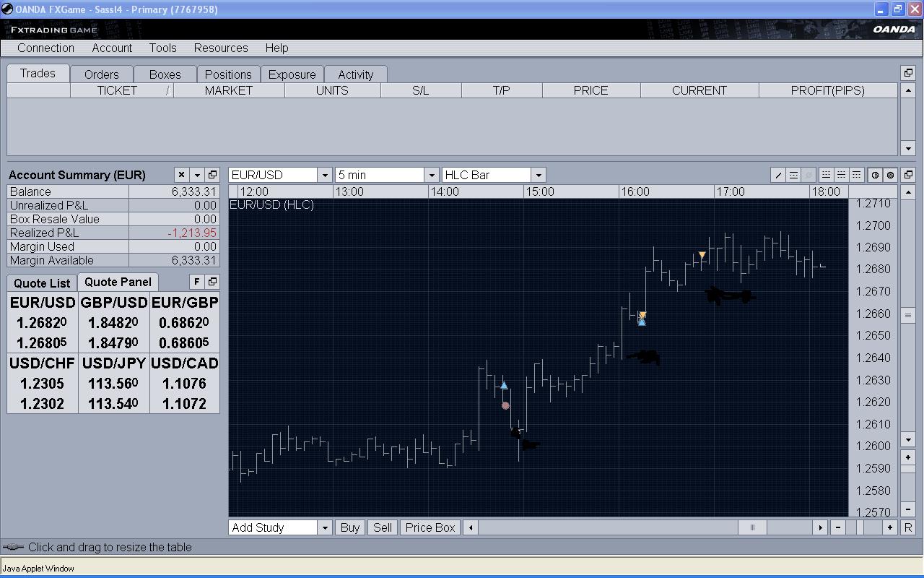Click the chart vertical scroll down arrow
The width and height of the screenshot is (924, 578).
[x=908, y=440]
